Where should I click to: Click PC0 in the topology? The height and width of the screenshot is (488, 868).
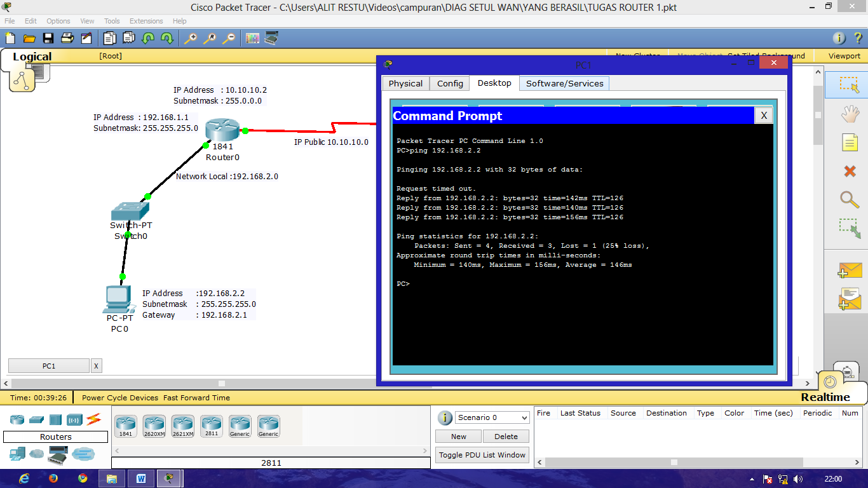[118, 300]
